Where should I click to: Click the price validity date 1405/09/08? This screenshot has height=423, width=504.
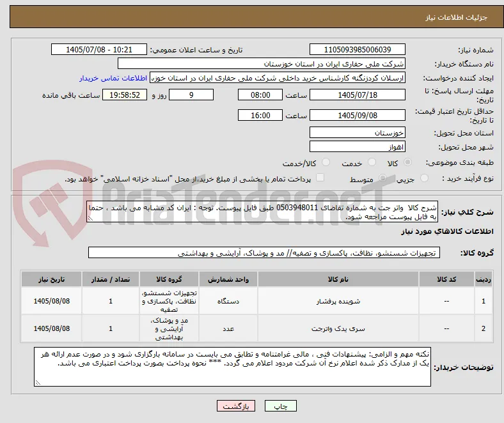click(x=358, y=115)
